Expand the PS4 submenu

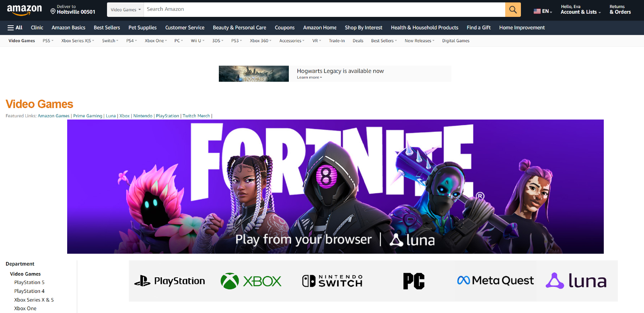pyautogui.click(x=132, y=41)
